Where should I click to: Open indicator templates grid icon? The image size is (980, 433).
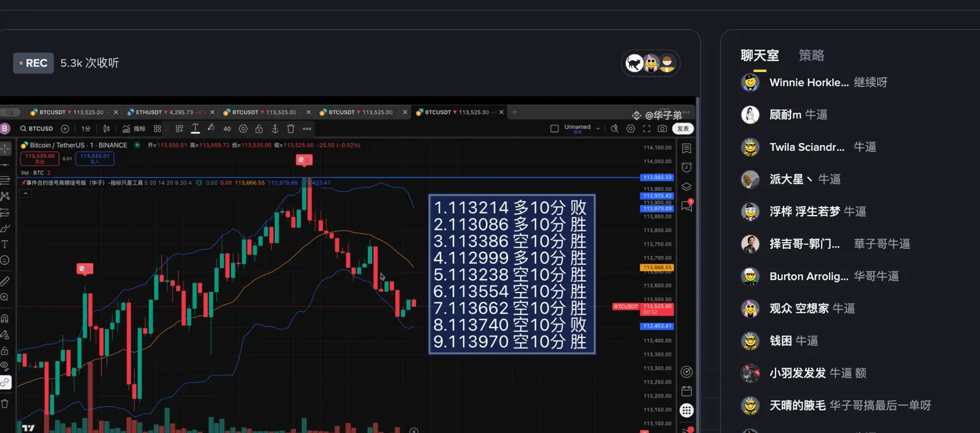click(x=158, y=129)
